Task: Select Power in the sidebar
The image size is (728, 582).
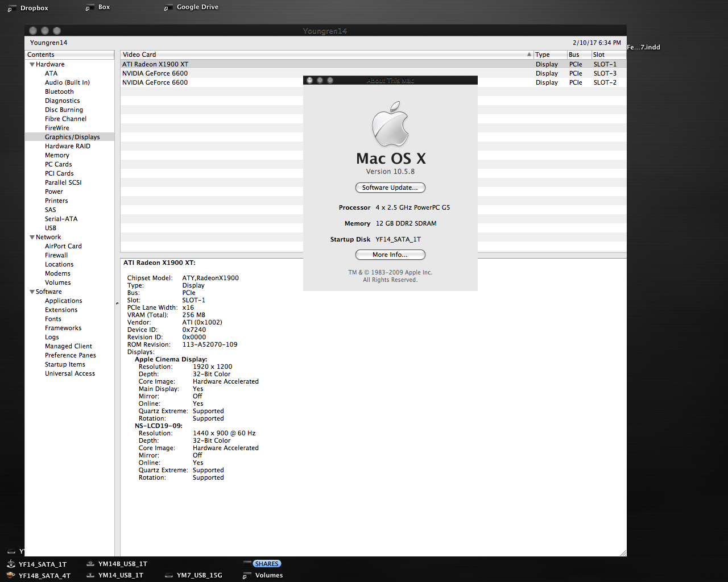Action: [x=54, y=192]
